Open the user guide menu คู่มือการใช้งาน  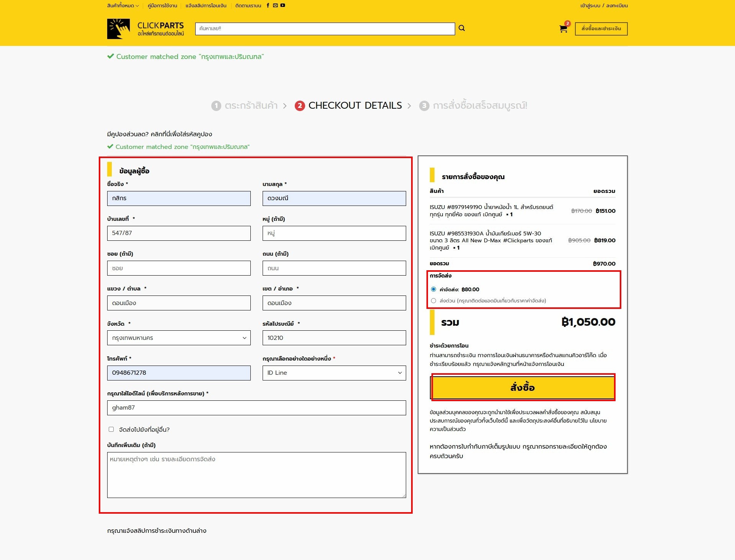coord(162,6)
